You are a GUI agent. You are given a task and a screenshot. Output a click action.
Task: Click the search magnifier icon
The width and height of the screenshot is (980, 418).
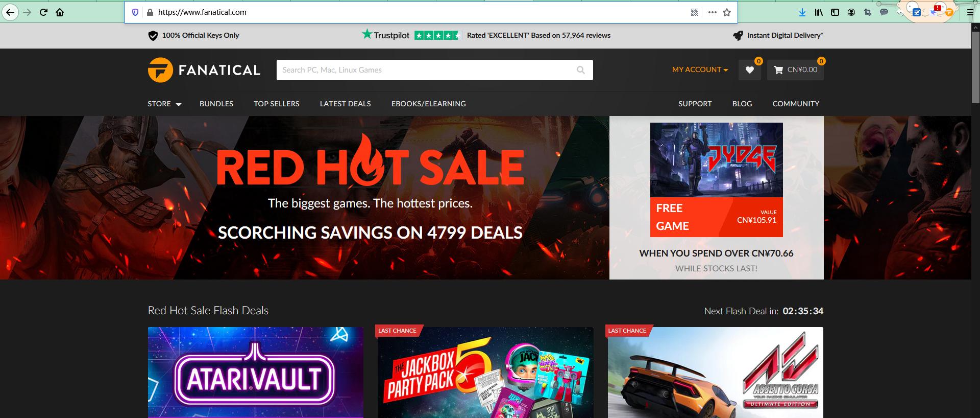pos(581,70)
